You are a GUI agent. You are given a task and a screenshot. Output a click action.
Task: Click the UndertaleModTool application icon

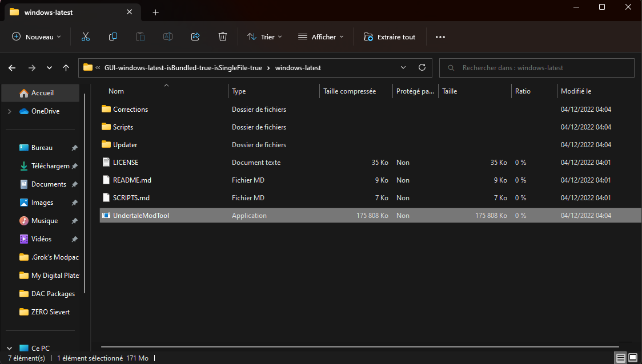(106, 216)
